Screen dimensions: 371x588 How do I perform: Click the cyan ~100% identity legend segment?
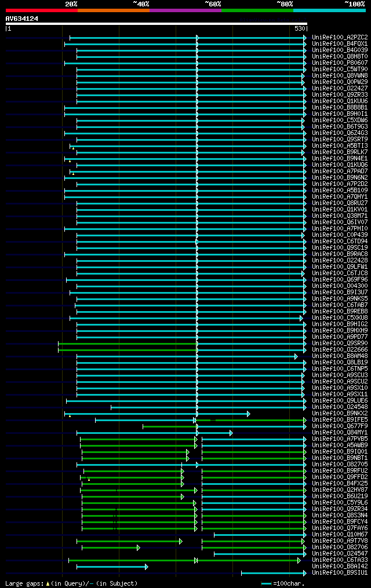coord(329,10)
